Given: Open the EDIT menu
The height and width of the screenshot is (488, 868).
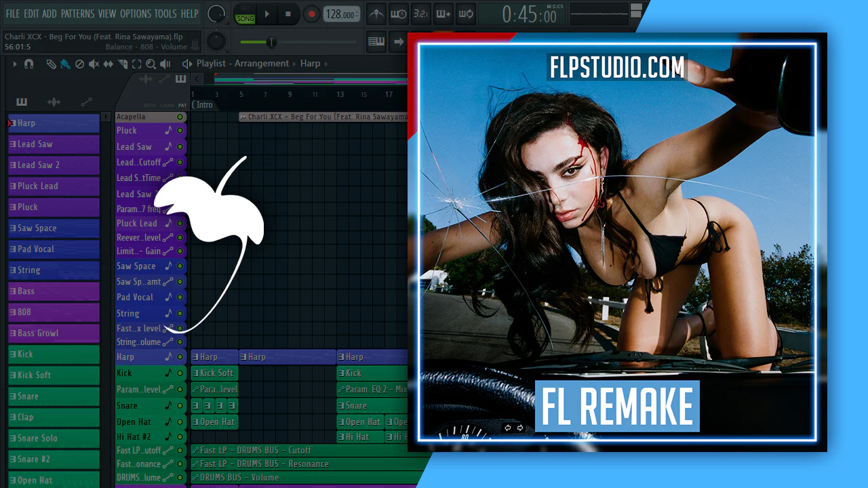Looking at the screenshot, I should 31,14.
